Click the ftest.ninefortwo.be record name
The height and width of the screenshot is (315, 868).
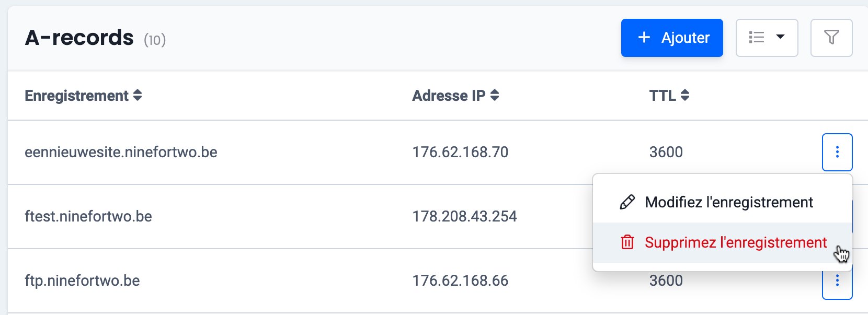point(88,216)
